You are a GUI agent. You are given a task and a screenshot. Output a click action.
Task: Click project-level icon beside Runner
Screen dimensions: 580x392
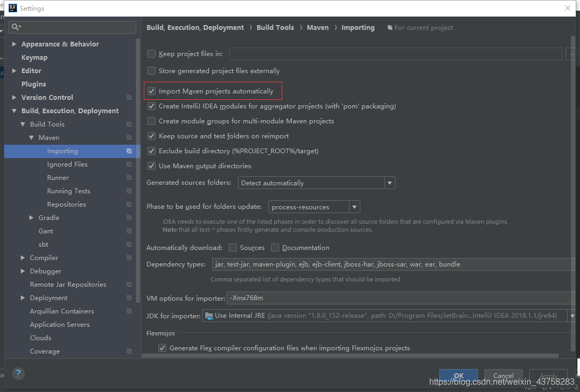click(129, 178)
